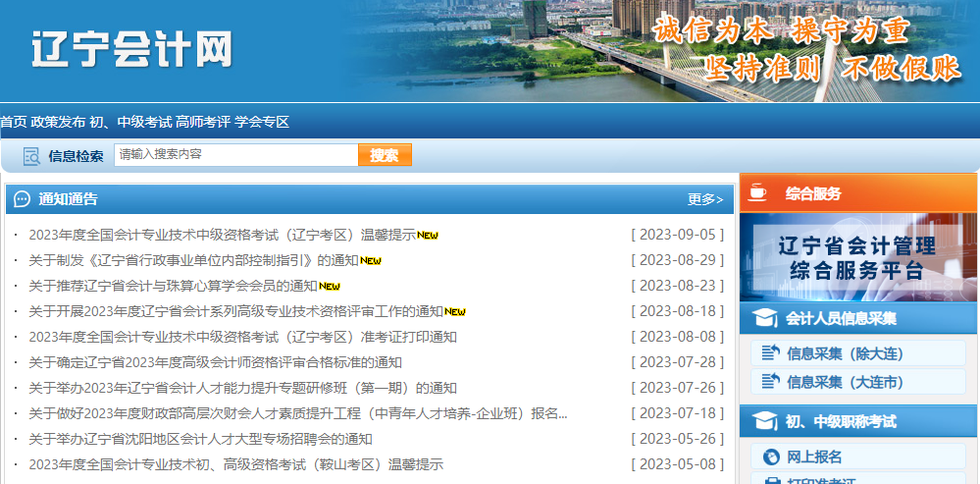Click graduation cap icon beside 初、中级职称考试

click(x=765, y=421)
